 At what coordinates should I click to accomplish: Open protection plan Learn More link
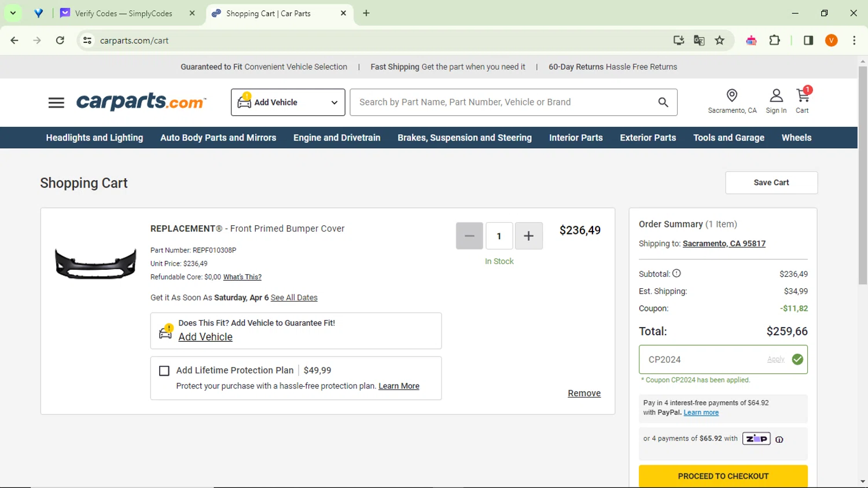[399, 386]
